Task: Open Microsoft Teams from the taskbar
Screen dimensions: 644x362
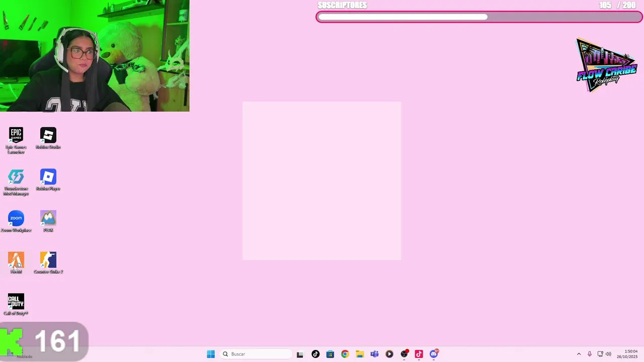Action: point(374,354)
